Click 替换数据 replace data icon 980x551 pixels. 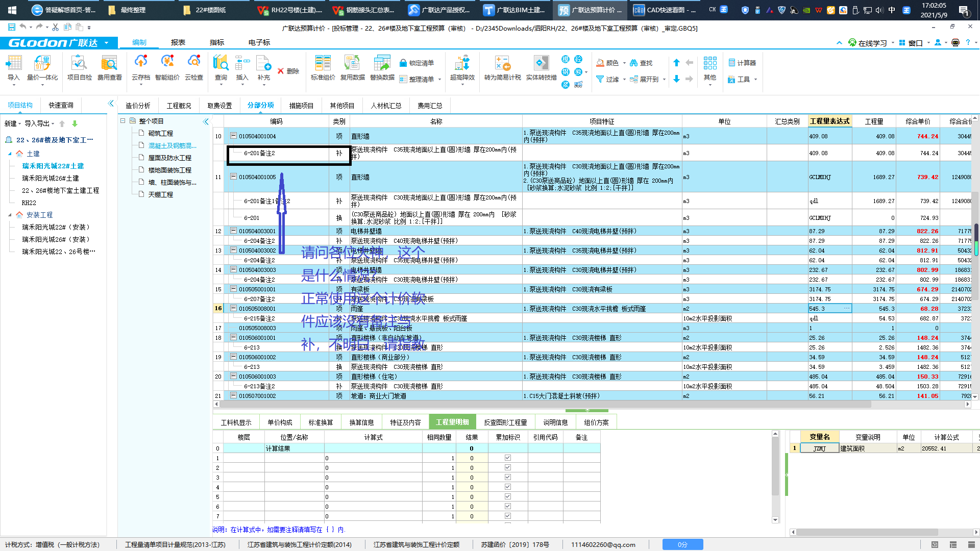pos(382,68)
